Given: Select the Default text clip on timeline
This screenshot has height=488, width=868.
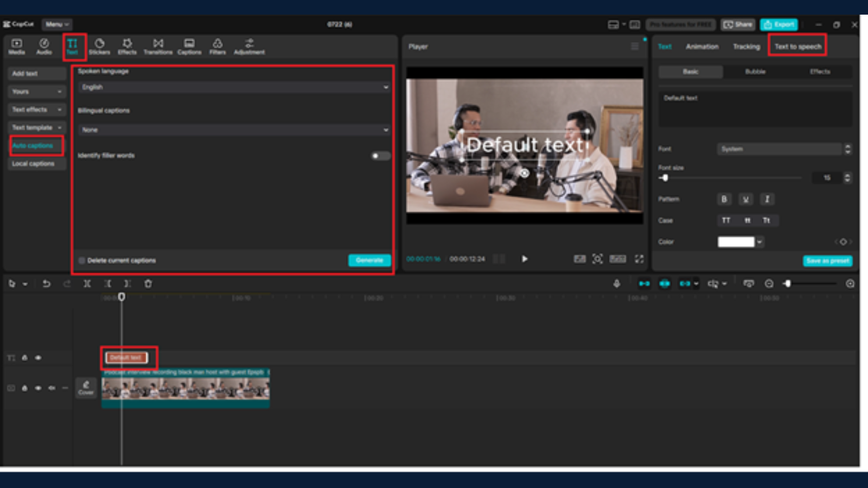Looking at the screenshot, I should coord(126,358).
